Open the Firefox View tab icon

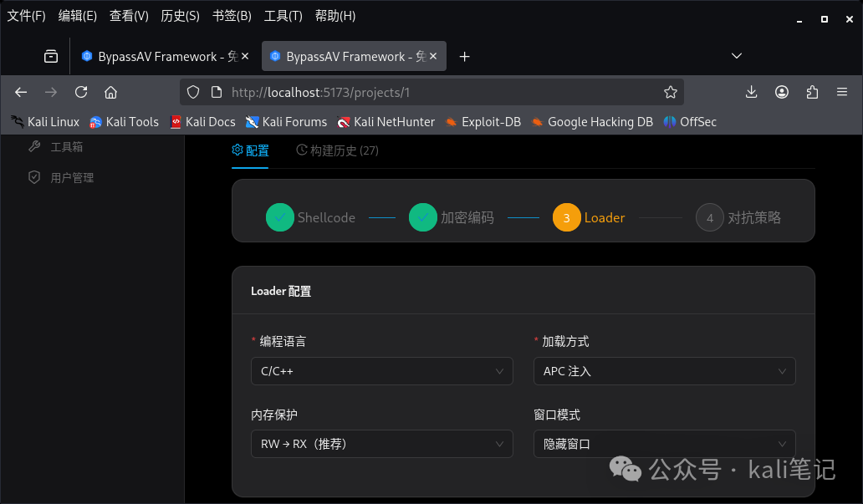[x=51, y=56]
